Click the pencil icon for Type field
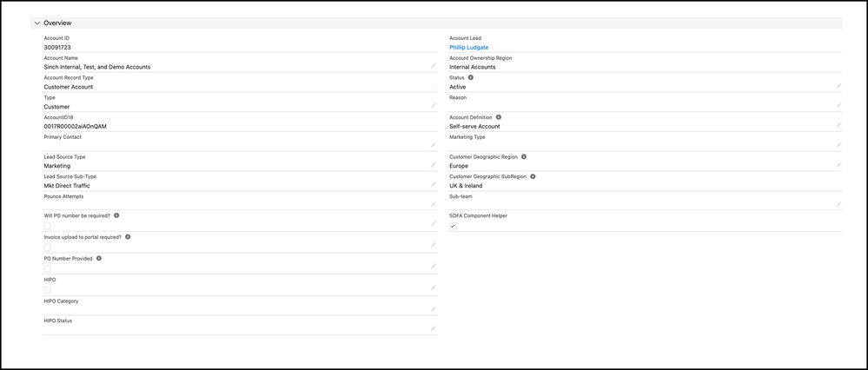Image resolution: width=868 pixels, height=370 pixels. pyautogui.click(x=434, y=106)
